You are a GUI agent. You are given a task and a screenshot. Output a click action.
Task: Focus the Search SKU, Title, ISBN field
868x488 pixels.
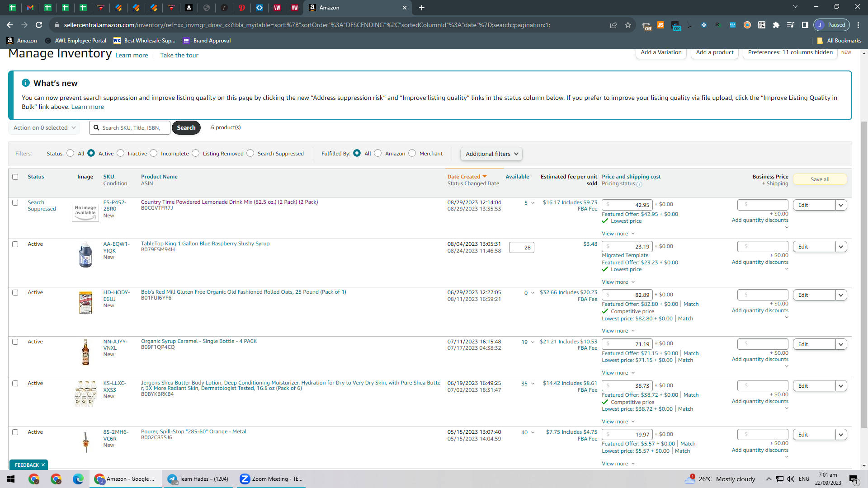click(x=130, y=128)
